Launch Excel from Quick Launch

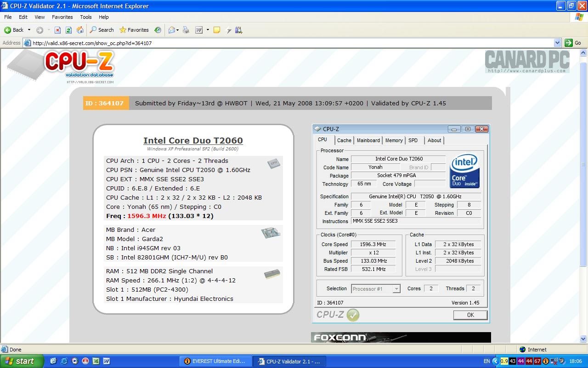click(96, 361)
